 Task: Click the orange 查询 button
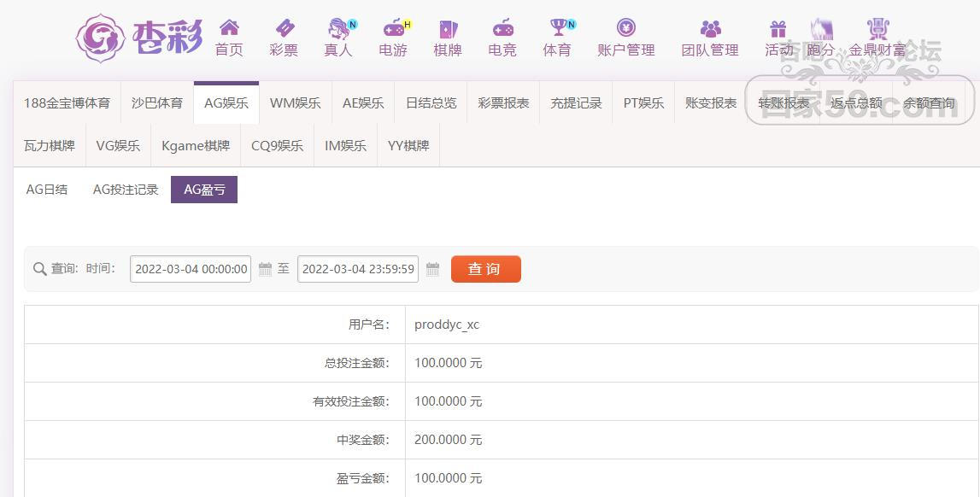point(485,269)
